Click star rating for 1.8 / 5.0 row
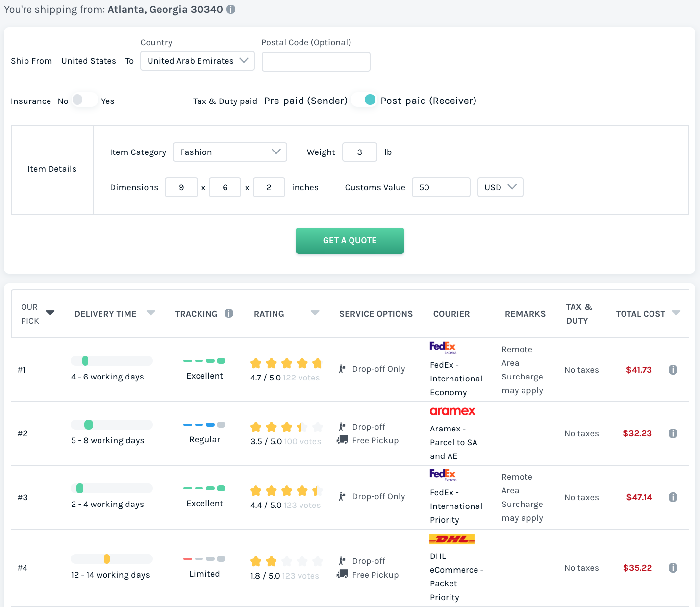 286,561
